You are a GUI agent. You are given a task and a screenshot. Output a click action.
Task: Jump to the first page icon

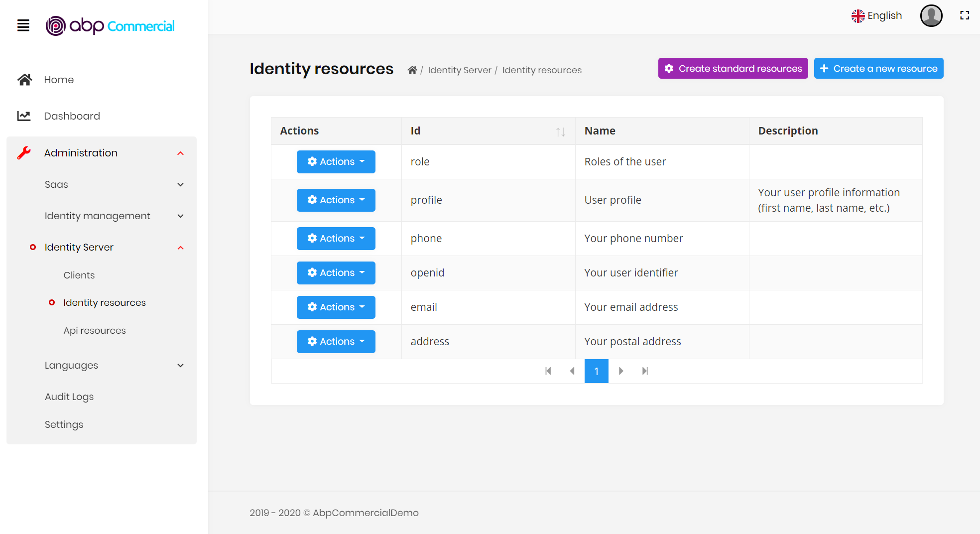tap(548, 371)
